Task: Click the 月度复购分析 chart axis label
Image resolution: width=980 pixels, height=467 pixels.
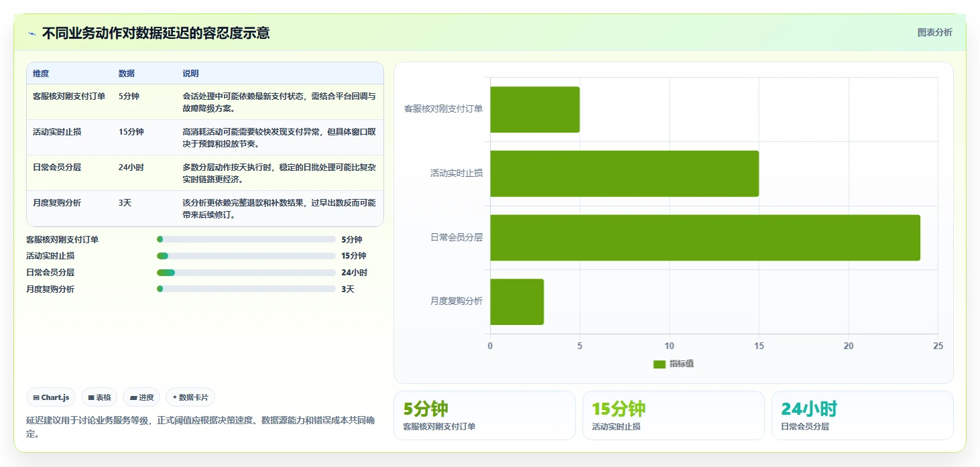Action: click(456, 302)
